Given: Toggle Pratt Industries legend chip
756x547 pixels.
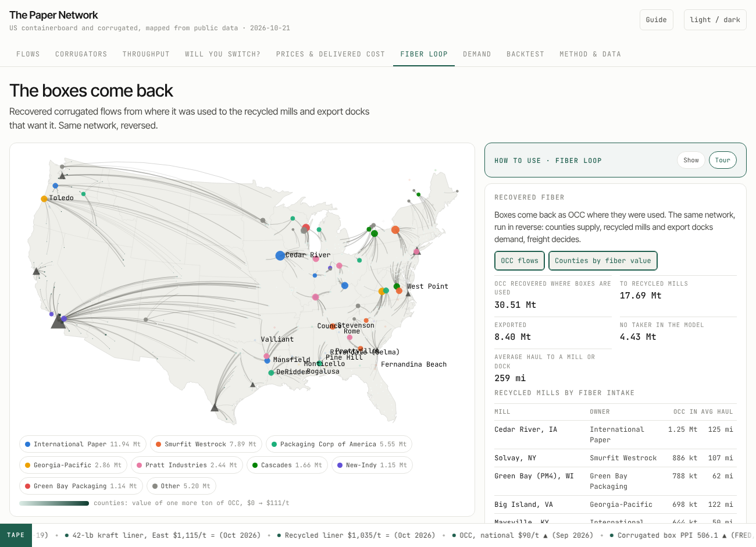Looking at the screenshot, I should click(187, 465).
